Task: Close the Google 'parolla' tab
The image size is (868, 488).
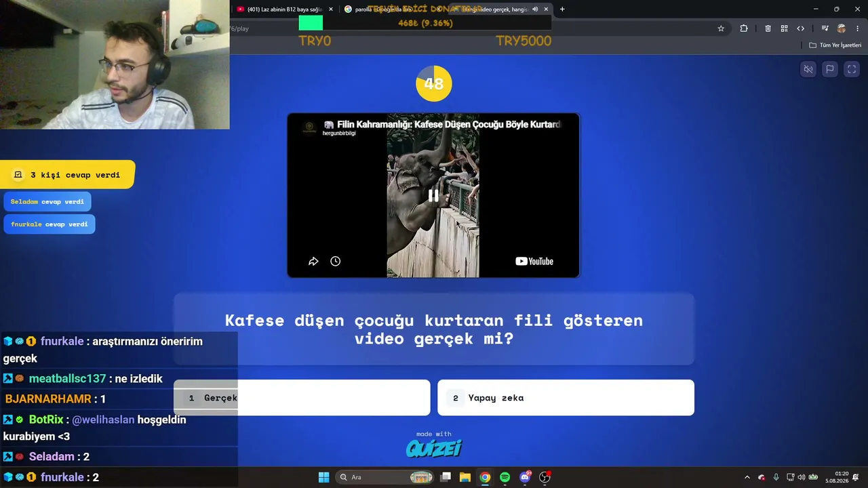Action: 439,9
